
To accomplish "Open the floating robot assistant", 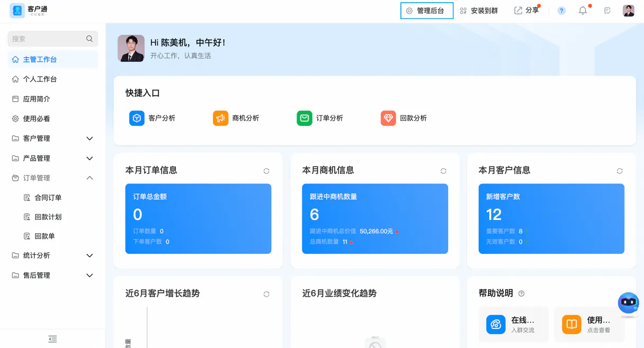I will (x=628, y=303).
